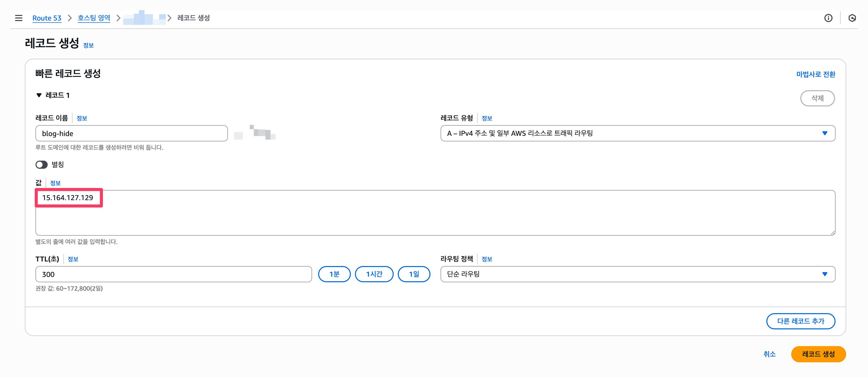This screenshot has height=377, width=868.
Task: Collapse the 레코드 1 section
Action: click(39, 95)
